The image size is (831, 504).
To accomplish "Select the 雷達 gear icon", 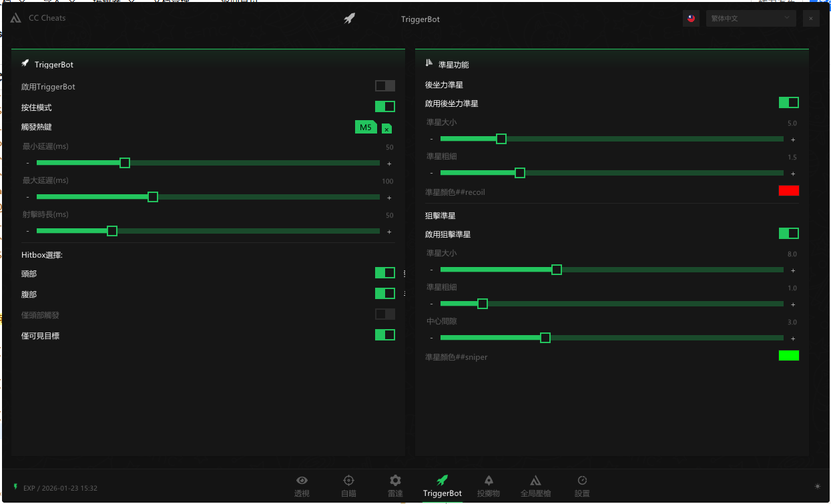I will point(395,481).
